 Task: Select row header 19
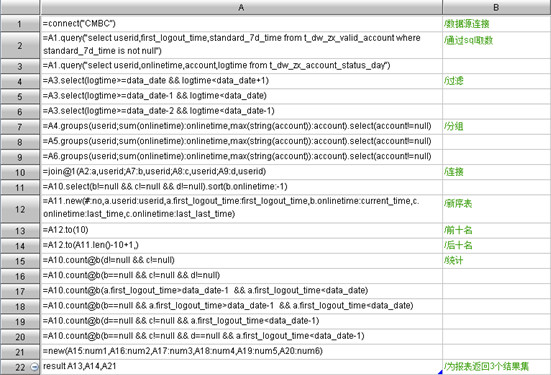click(20, 321)
